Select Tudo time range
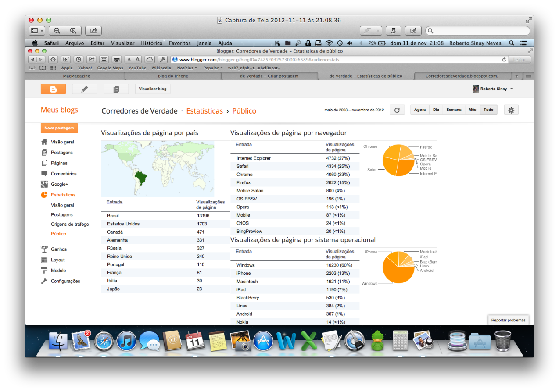Viewport: 559px width, 392px height. [x=488, y=110]
